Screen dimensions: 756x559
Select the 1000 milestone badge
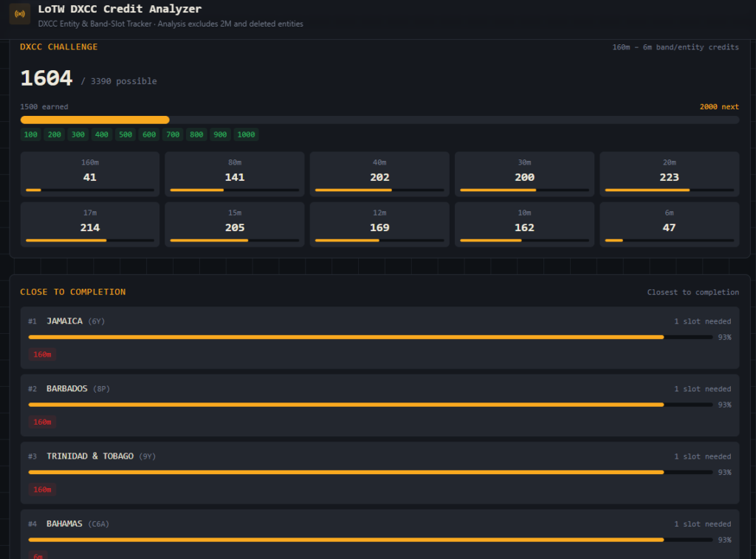(246, 134)
